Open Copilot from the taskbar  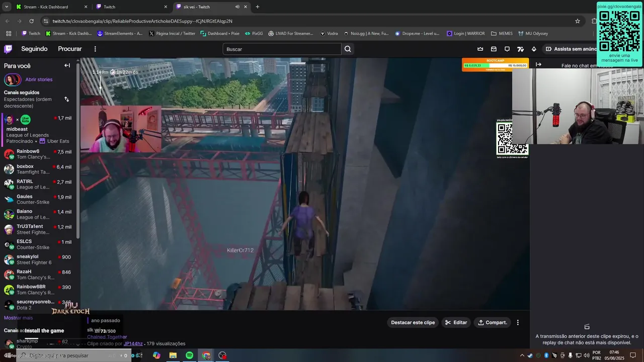(156, 355)
